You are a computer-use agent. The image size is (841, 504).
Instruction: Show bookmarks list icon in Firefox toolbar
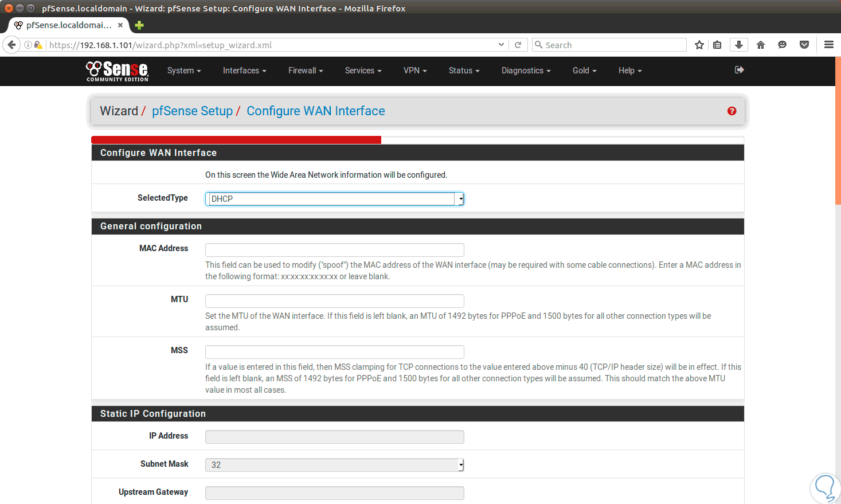click(717, 45)
